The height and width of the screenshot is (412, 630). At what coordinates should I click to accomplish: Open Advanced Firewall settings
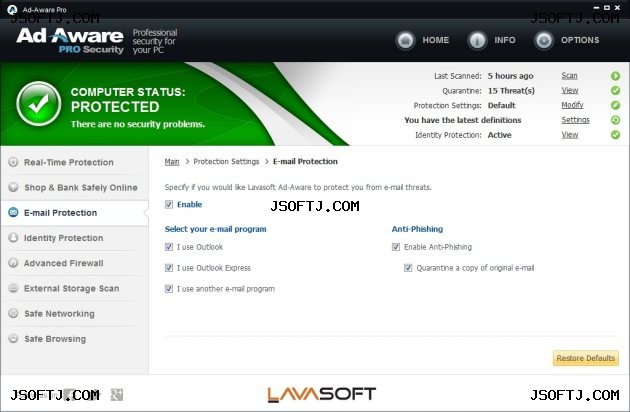click(x=75, y=263)
